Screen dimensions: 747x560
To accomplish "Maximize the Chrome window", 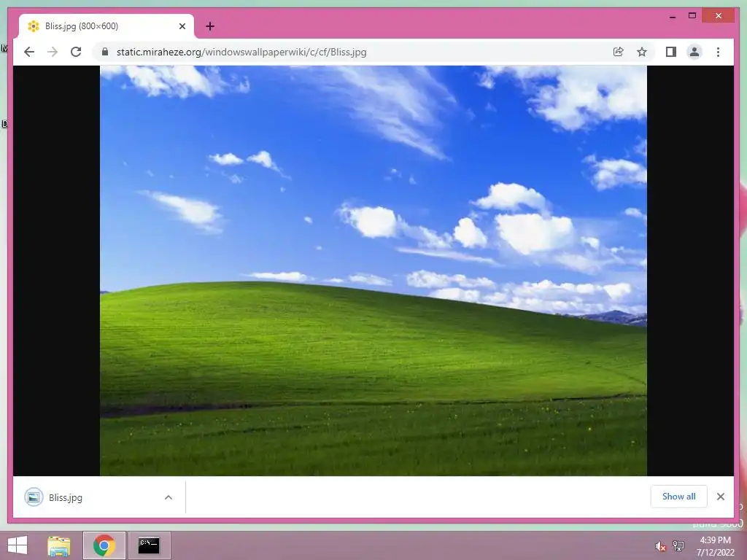I will (692, 16).
